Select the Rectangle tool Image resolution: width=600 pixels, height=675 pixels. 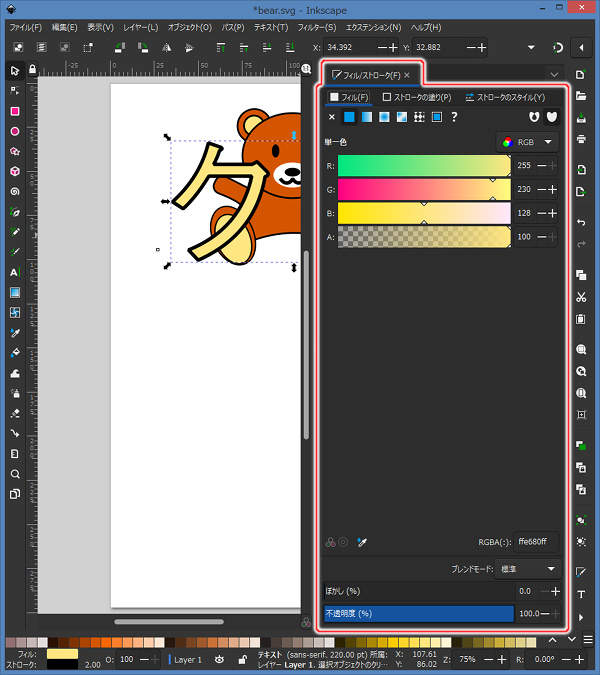point(15,111)
